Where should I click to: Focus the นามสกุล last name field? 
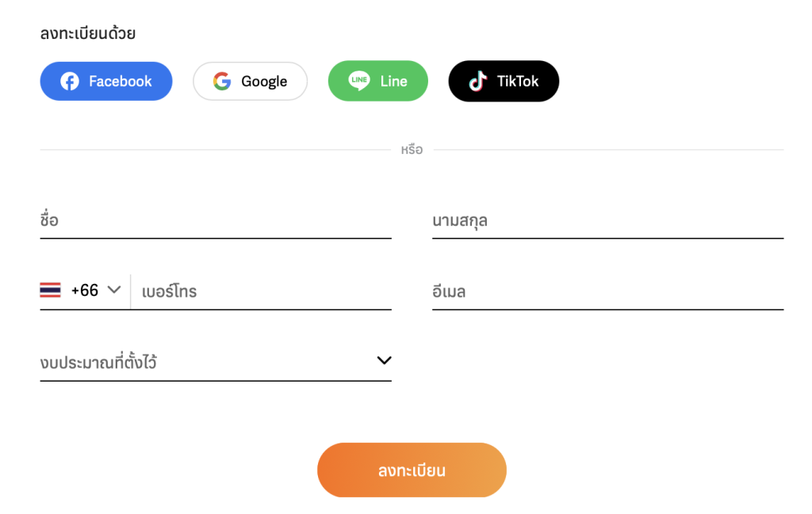pyautogui.click(x=608, y=221)
